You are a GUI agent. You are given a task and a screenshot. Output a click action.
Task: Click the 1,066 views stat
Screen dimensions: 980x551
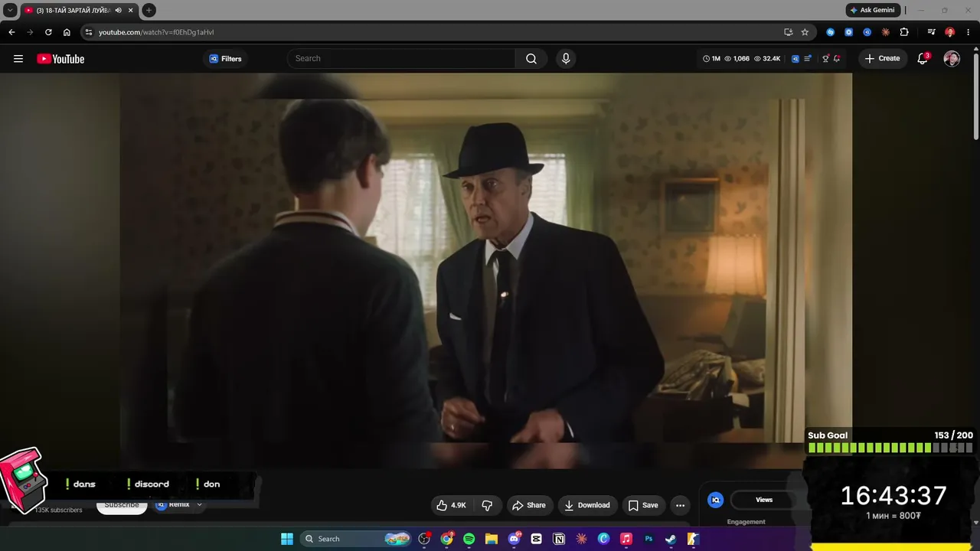point(737,59)
